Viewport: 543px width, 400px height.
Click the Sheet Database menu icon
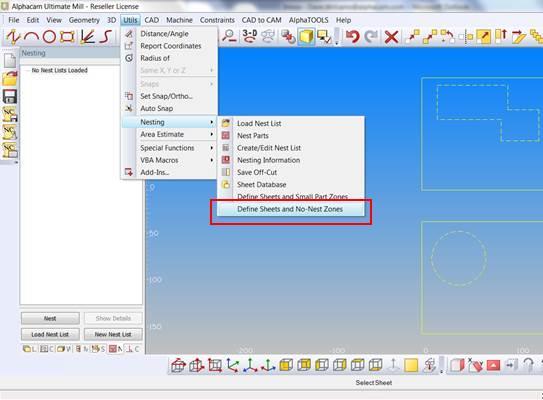click(226, 184)
